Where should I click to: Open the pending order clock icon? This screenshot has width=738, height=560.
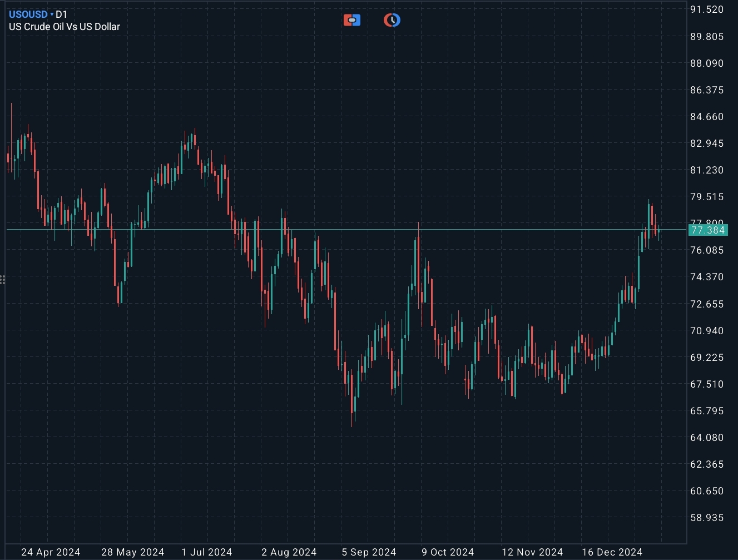click(x=392, y=21)
